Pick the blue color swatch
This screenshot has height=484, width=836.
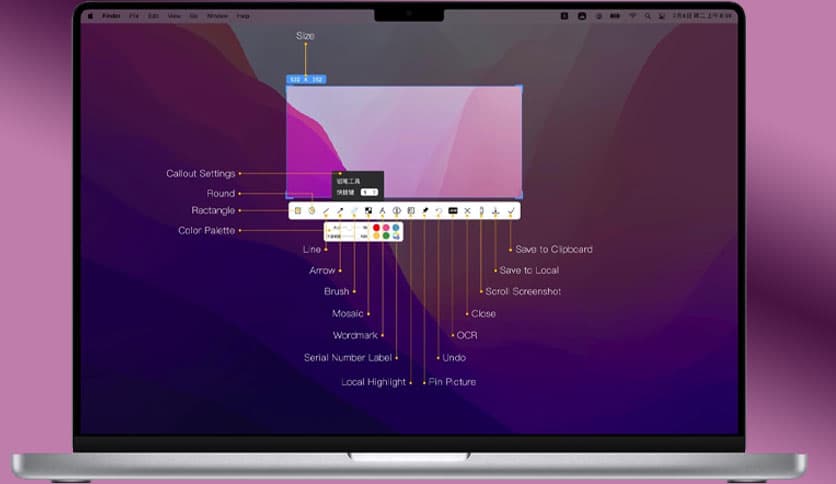396,228
